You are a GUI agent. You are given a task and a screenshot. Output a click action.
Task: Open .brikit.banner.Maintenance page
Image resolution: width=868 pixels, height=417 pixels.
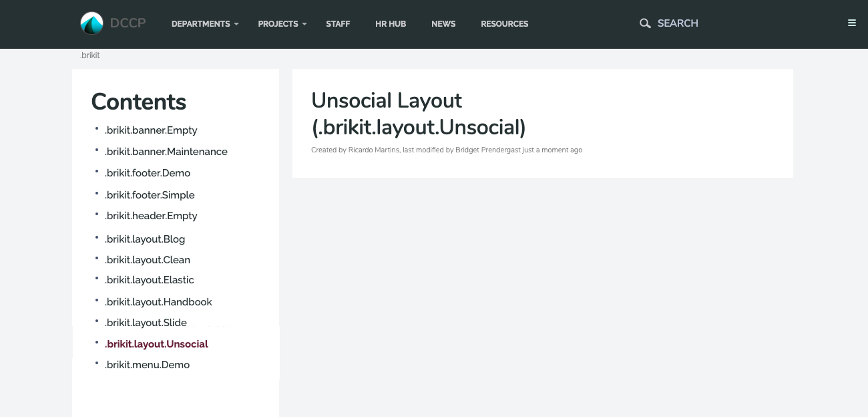coord(166,152)
